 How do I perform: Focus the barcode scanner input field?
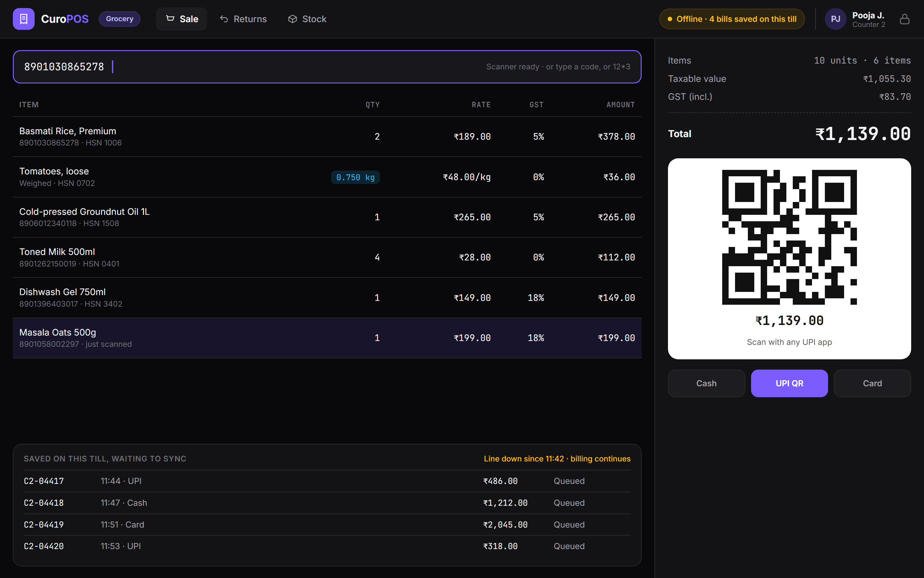coord(327,66)
